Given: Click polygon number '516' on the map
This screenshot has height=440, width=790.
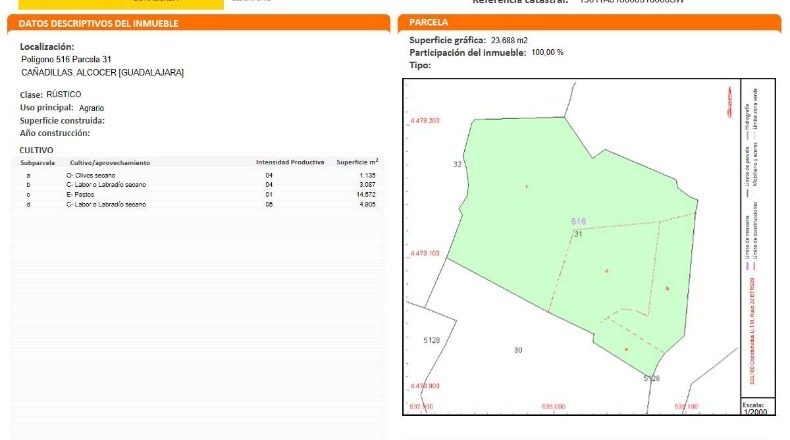Looking at the screenshot, I should [x=578, y=221].
